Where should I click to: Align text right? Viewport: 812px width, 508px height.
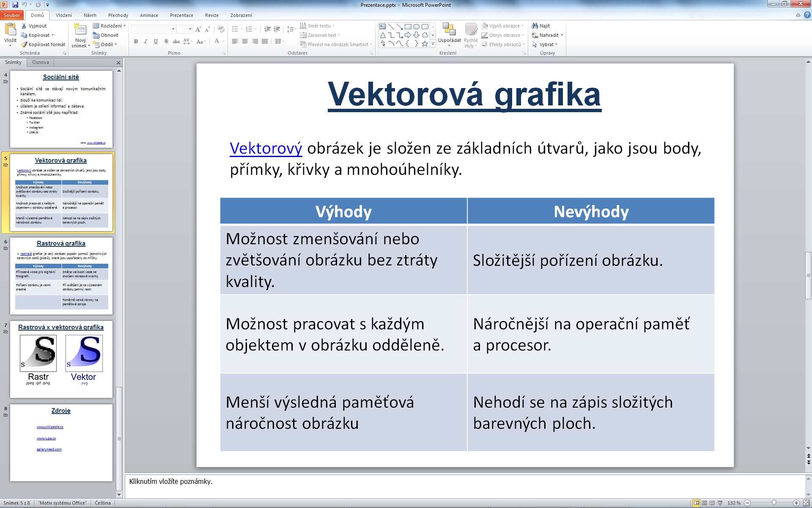point(255,41)
